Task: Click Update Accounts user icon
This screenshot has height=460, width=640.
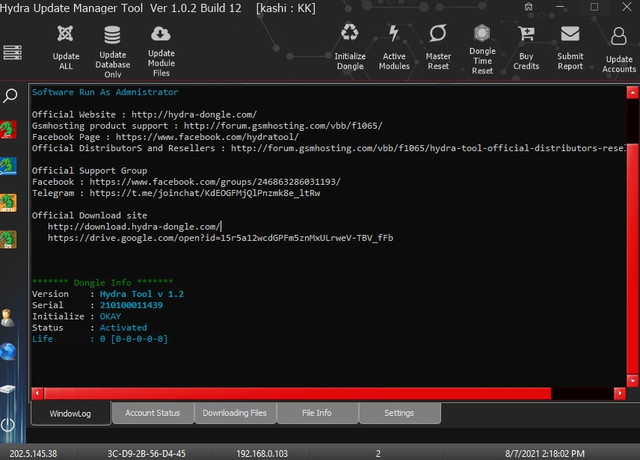Action: (619, 36)
